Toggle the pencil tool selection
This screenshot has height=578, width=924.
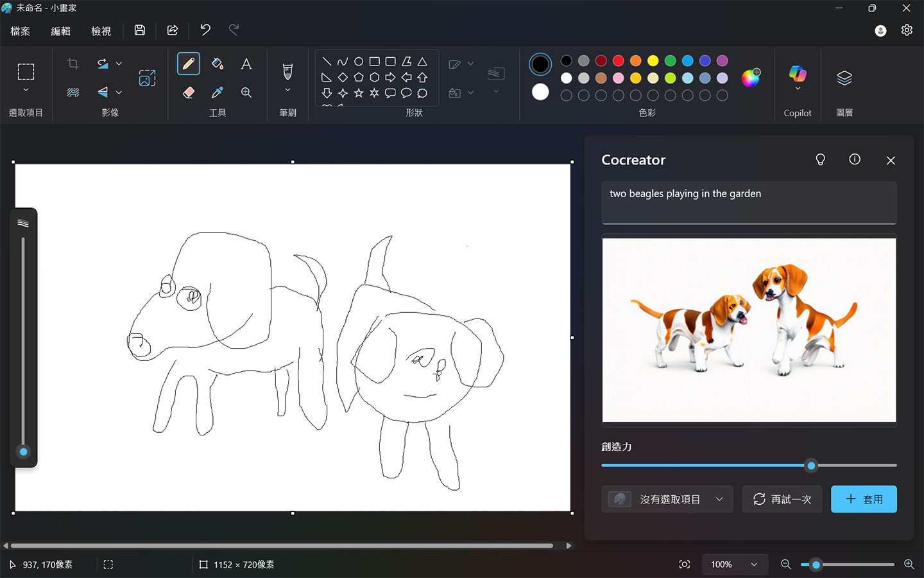(x=189, y=64)
